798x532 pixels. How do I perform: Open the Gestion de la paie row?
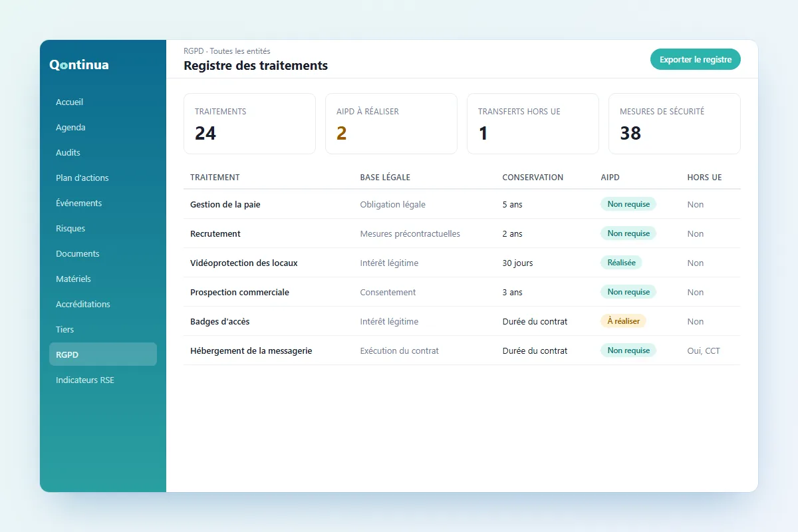(x=462, y=204)
